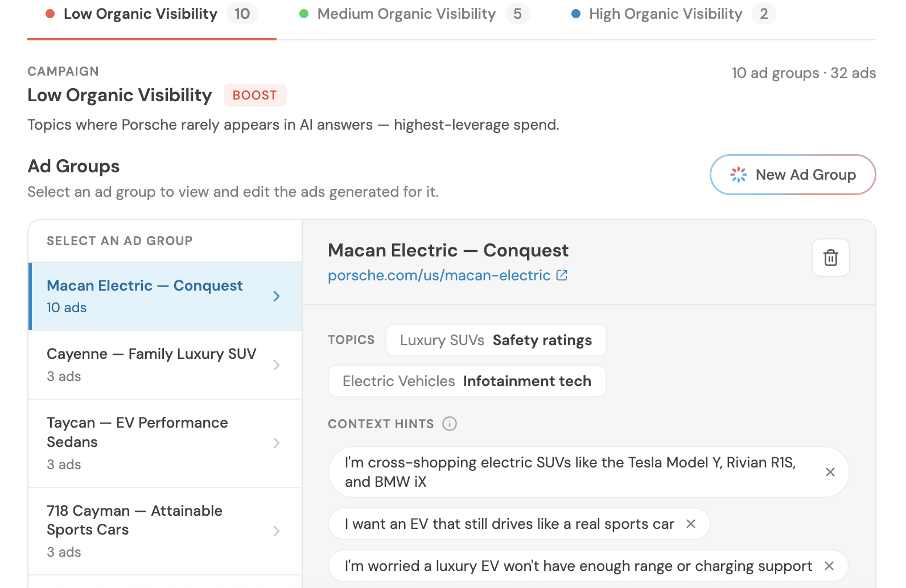
Task: Click the "Ad Groups" section heading
Action: click(x=73, y=166)
